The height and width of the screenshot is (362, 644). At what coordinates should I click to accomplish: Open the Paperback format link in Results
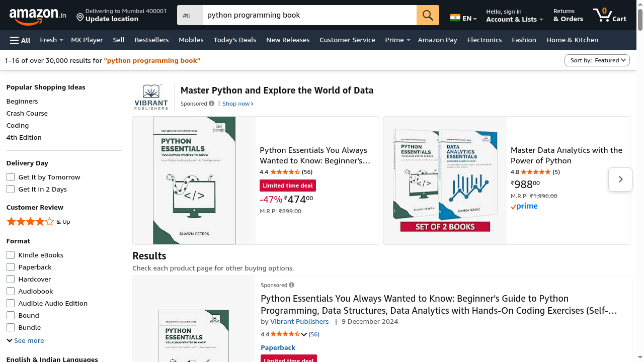(x=278, y=347)
